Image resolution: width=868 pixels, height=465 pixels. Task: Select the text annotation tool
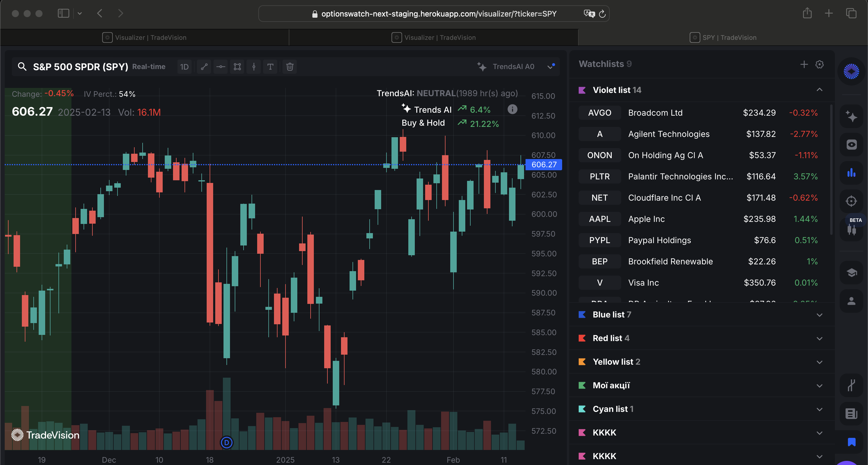270,67
